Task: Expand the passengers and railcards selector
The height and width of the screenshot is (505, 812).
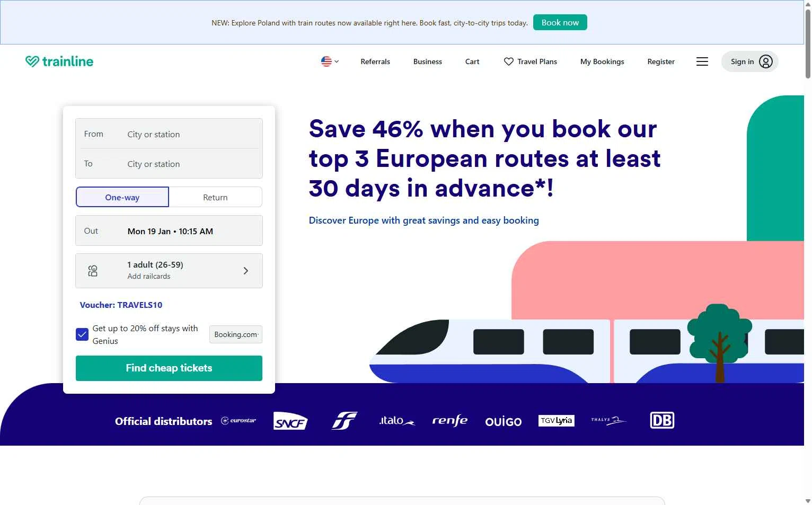Action: (169, 271)
